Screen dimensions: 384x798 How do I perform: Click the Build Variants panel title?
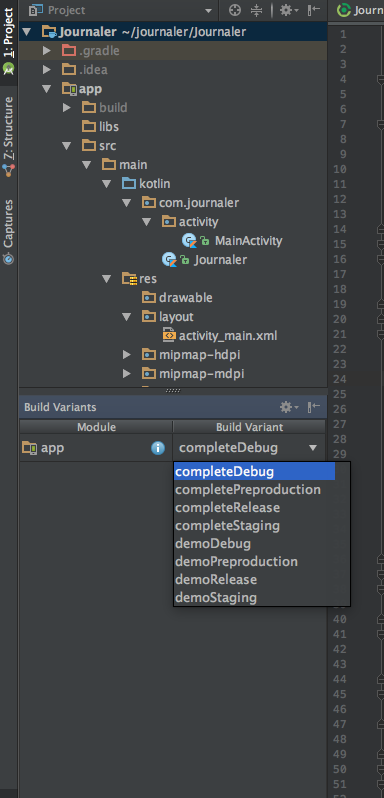[x=60, y=407]
